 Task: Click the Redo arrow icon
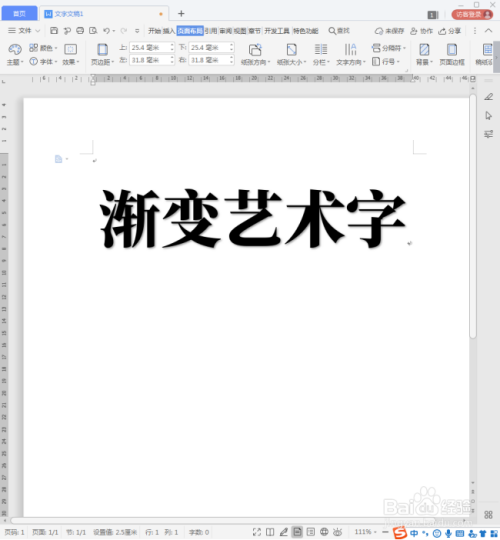123,31
